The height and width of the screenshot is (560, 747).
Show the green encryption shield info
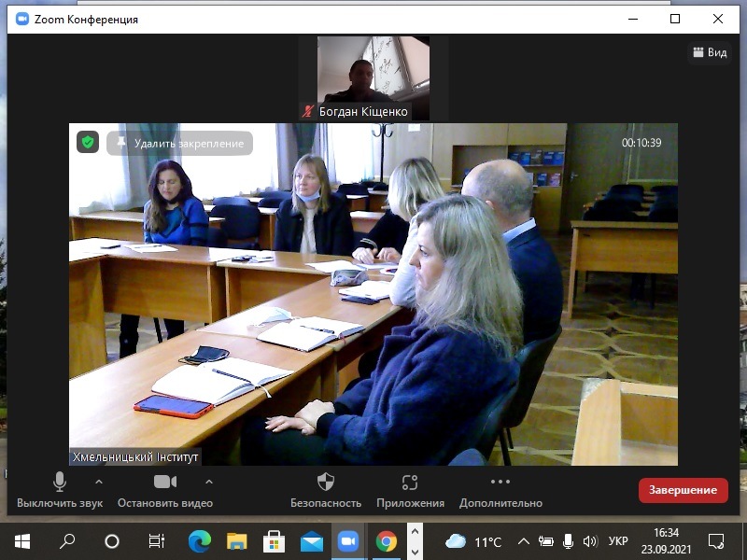click(88, 142)
